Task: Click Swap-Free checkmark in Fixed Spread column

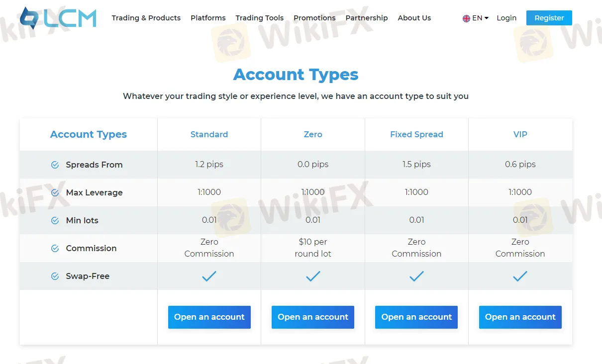Action: pyautogui.click(x=416, y=276)
